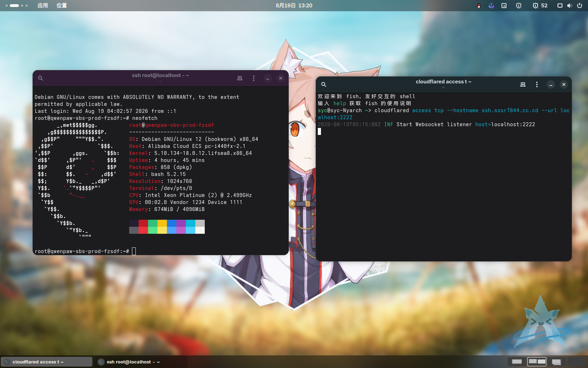Screen dimensions: 588x368
Task: Click the shield icon with the blue dot
Action: point(519,6)
